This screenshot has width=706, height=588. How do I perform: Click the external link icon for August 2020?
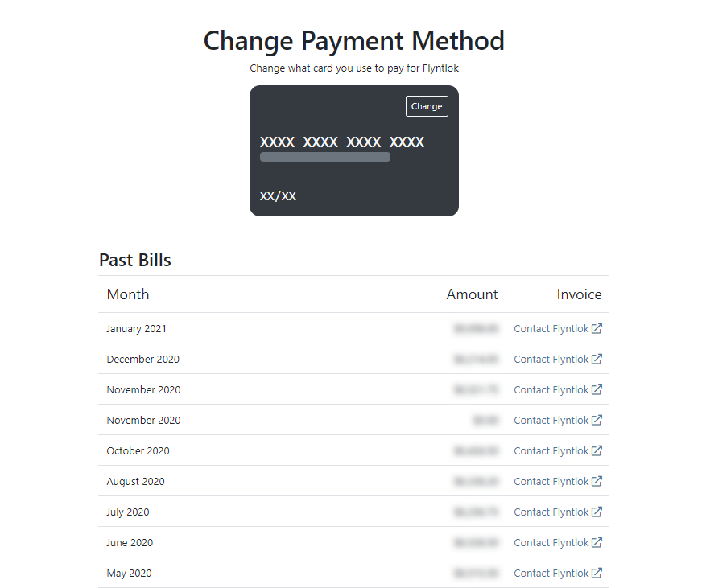tap(597, 481)
